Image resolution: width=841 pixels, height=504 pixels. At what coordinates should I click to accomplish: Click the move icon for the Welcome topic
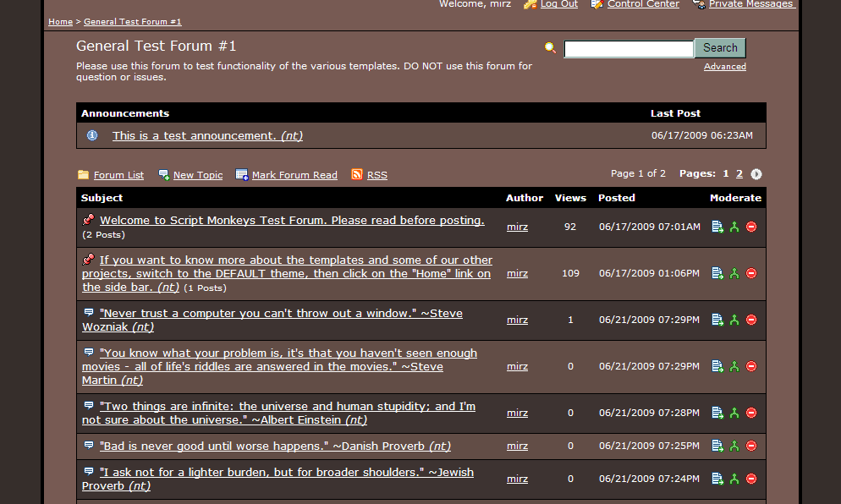(717, 227)
